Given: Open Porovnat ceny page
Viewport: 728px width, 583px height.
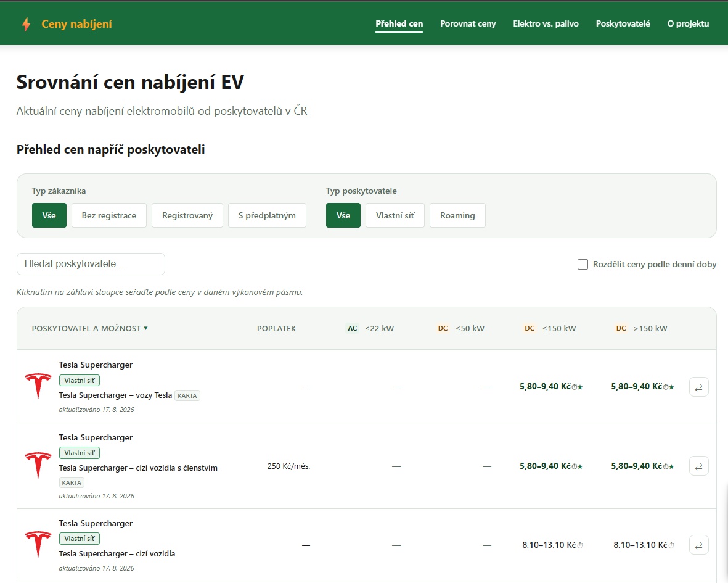Looking at the screenshot, I should (x=467, y=23).
